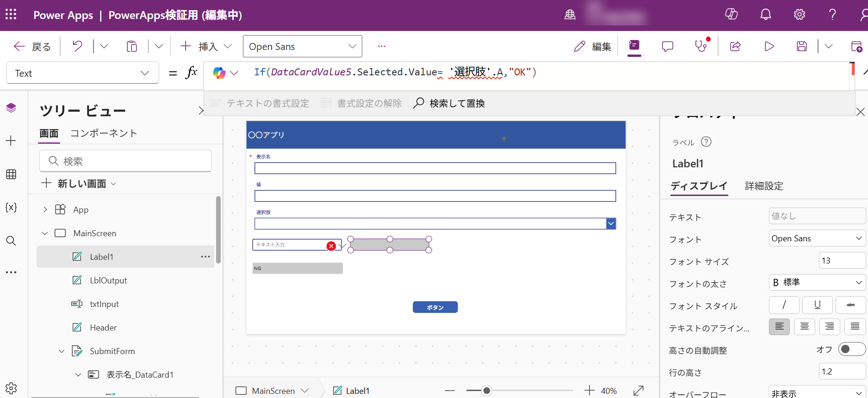Click the 戻る back button
Viewport: 868px width, 398px height.
coord(32,46)
